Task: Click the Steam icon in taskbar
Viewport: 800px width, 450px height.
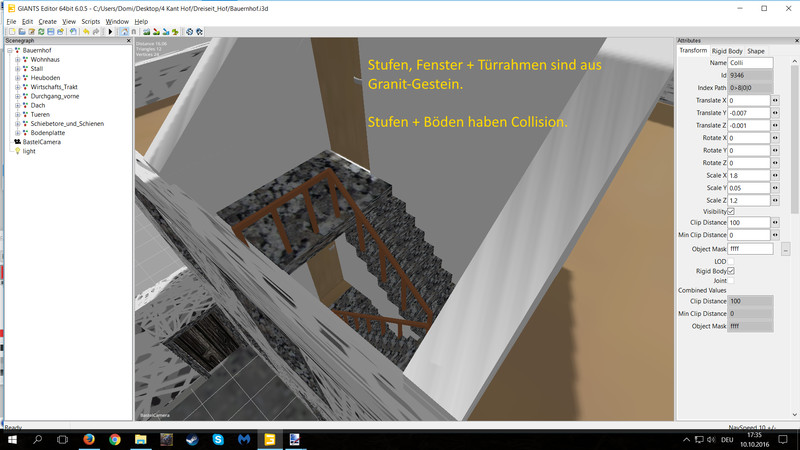Action: 192,439
